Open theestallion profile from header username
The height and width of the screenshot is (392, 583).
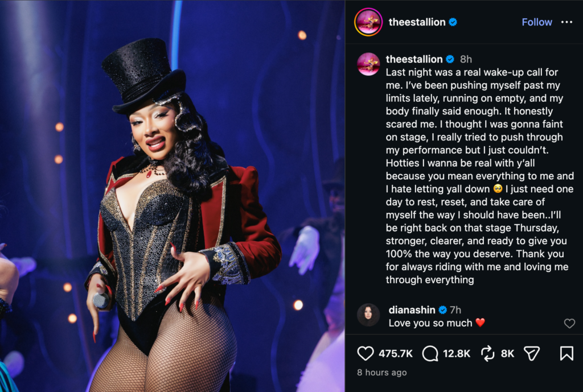coord(417,22)
